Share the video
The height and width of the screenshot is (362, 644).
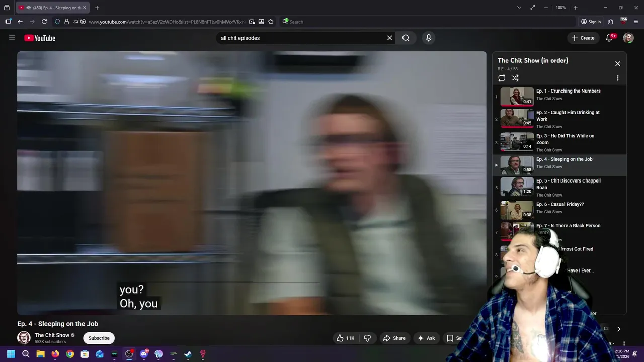click(394, 338)
